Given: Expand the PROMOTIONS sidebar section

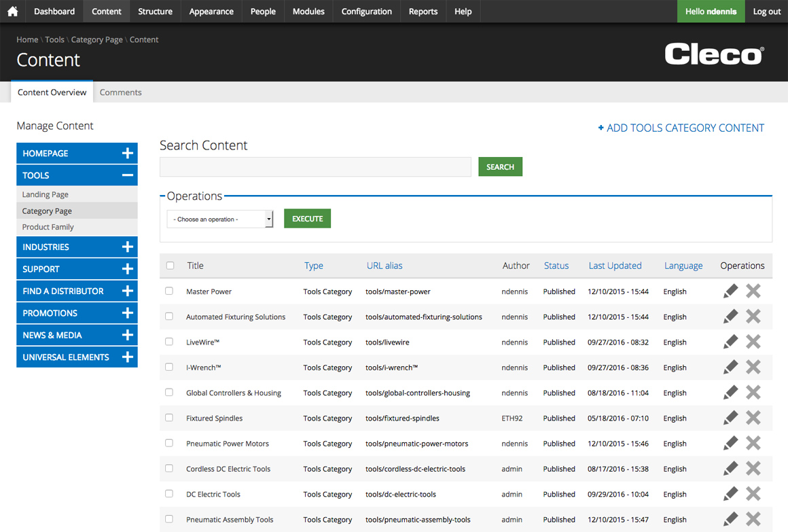Looking at the screenshot, I should tap(77, 313).
